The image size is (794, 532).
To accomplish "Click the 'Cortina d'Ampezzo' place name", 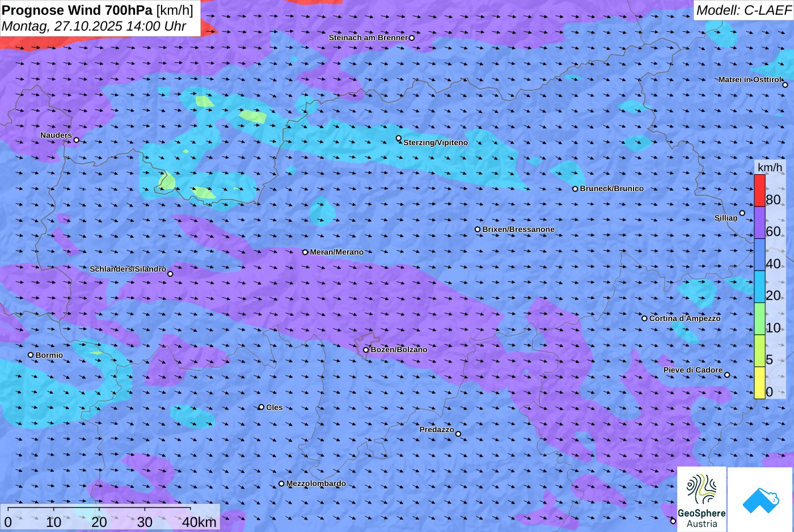I will tap(685, 319).
